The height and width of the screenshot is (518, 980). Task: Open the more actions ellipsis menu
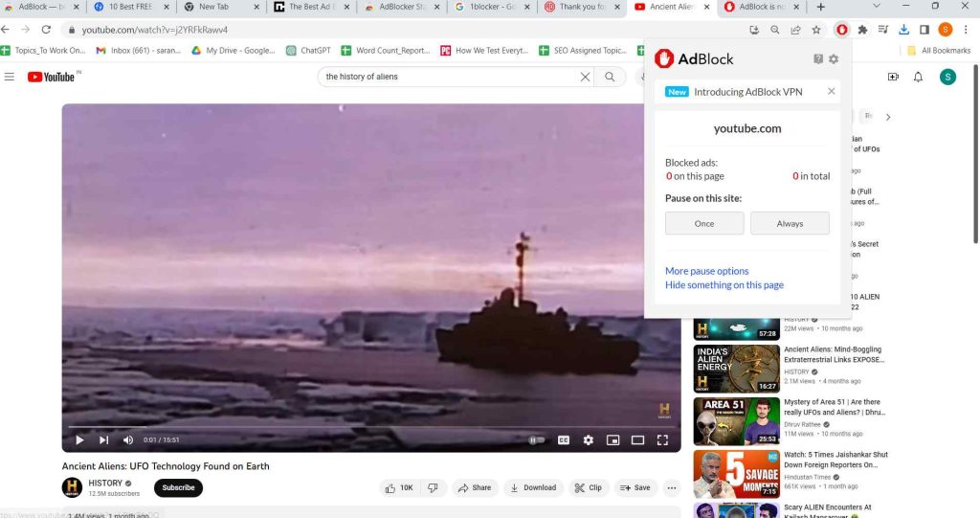tap(672, 488)
